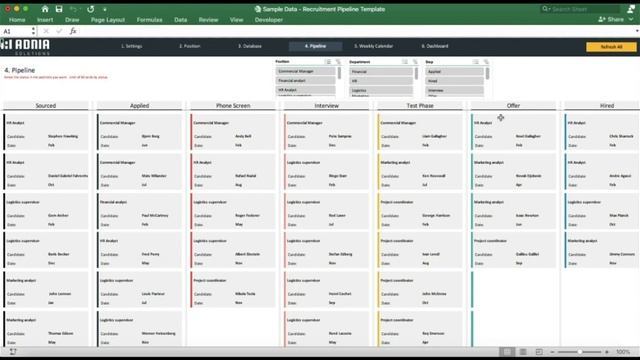Viewport: 640px width, 360px height.
Task: Open the Name Box dropdown stepper arrows
Action: pyautogui.click(x=33, y=31)
